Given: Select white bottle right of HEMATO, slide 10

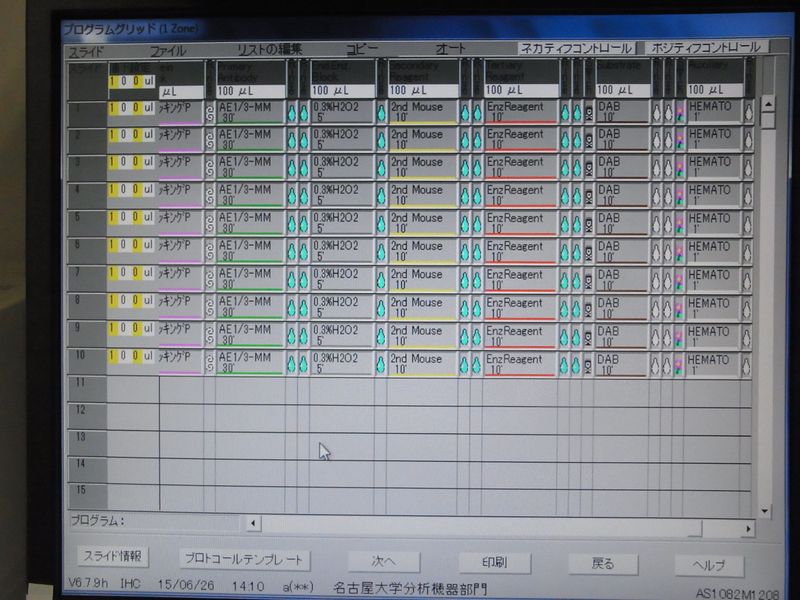Looking at the screenshot, I should click(x=746, y=366).
